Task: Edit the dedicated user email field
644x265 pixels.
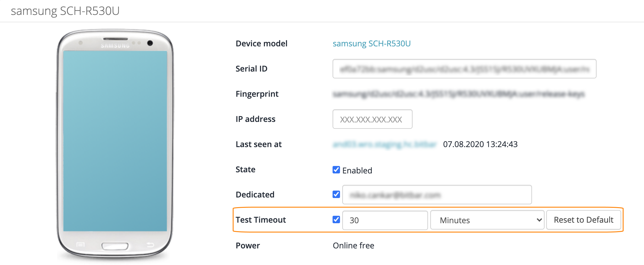Action: tap(437, 195)
